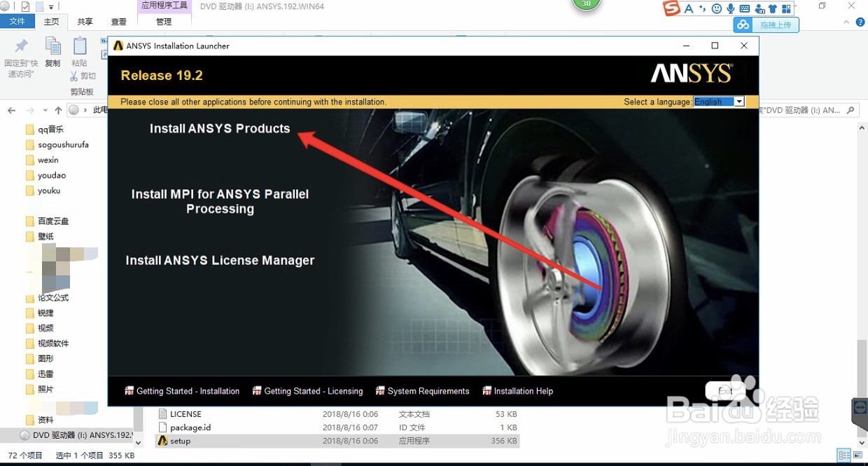Open the Installation Help document
868x466 pixels.
pyautogui.click(x=517, y=391)
